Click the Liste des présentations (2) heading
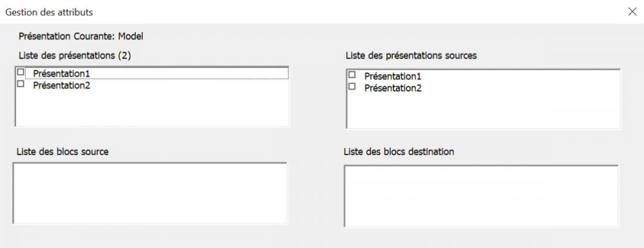The height and width of the screenshot is (248, 644). (75, 55)
